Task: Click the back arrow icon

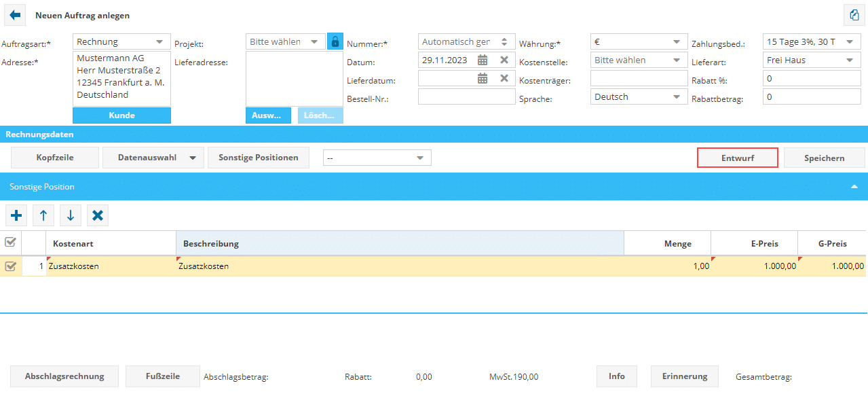Action: click(x=15, y=15)
